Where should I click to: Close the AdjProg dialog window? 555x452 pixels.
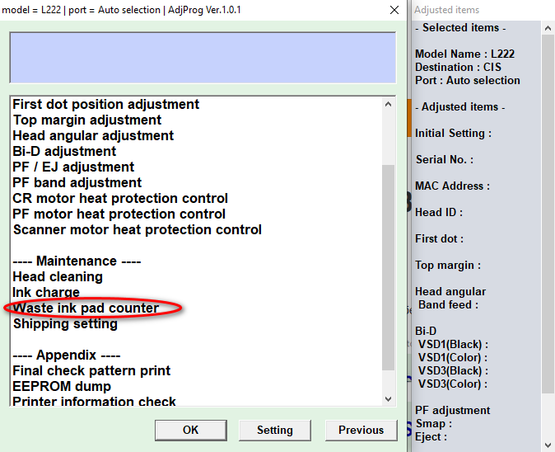coord(394,10)
